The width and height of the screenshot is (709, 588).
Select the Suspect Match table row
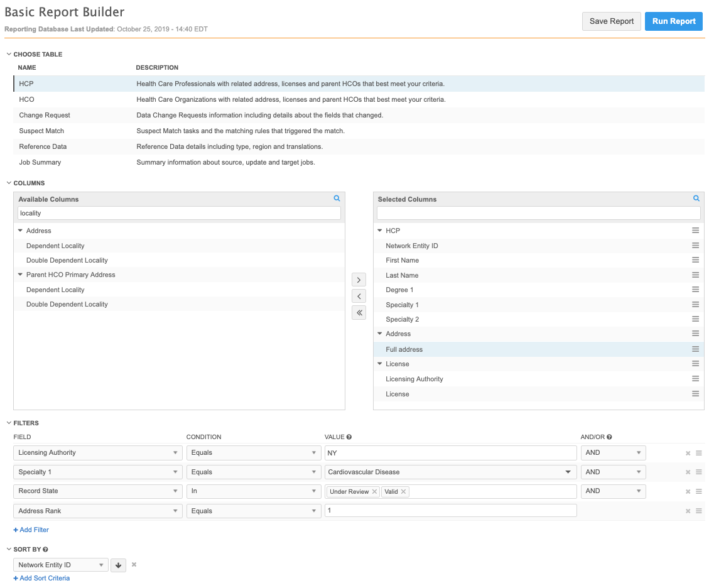click(41, 131)
